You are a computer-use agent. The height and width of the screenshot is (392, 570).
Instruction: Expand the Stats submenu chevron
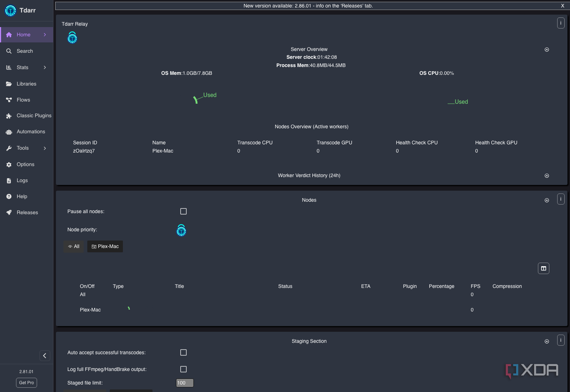(x=45, y=67)
